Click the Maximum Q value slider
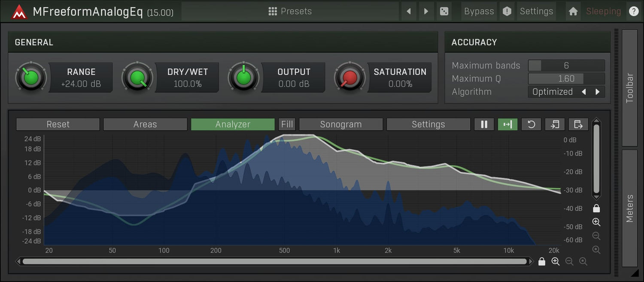This screenshot has width=644, height=282. [x=566, y=79]
